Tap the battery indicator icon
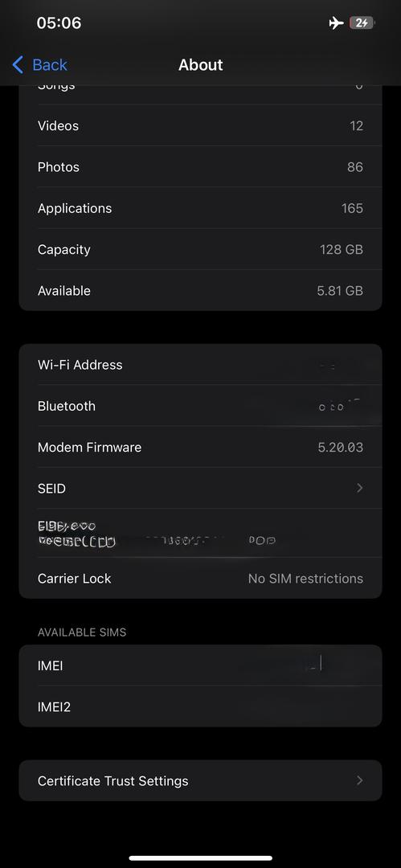Image resolution: width=401 pixels, height=868 pixels. pos(362,23)
